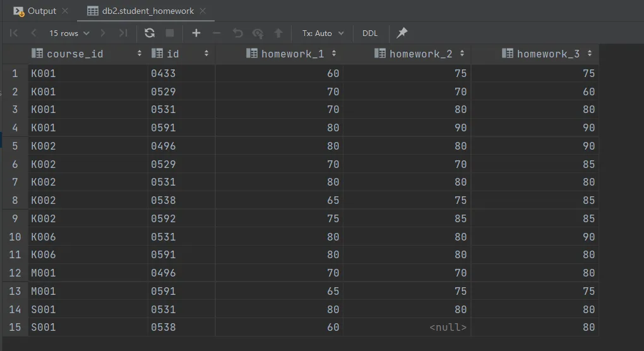Viewport: 644px width, 351px height.
Task: Sort by homework_1 using its sort arrows
Action: tap(334, 54)
